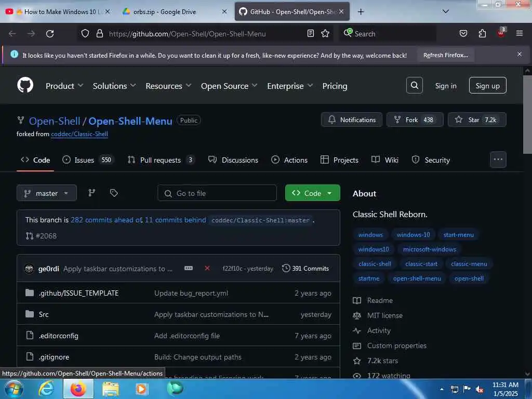Open Windows Explorer folder on taskbar
This screenshot has height=399, width=532.
pos(110,389)
